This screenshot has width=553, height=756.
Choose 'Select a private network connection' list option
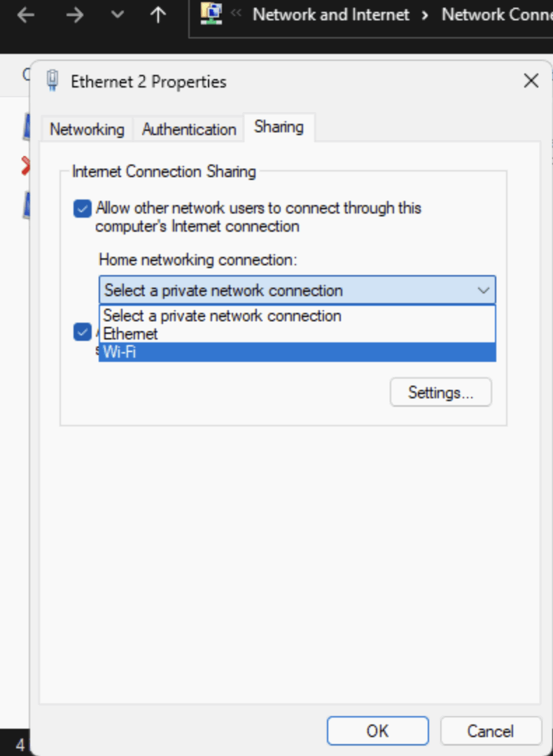(x=297, y=316)
